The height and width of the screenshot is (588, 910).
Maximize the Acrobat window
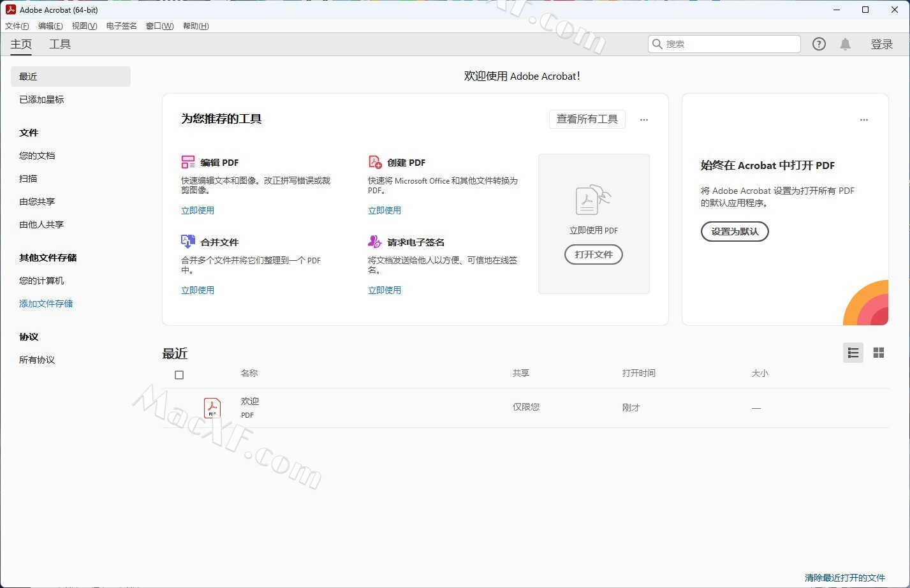pyautogui.click(x=865, y=10)
